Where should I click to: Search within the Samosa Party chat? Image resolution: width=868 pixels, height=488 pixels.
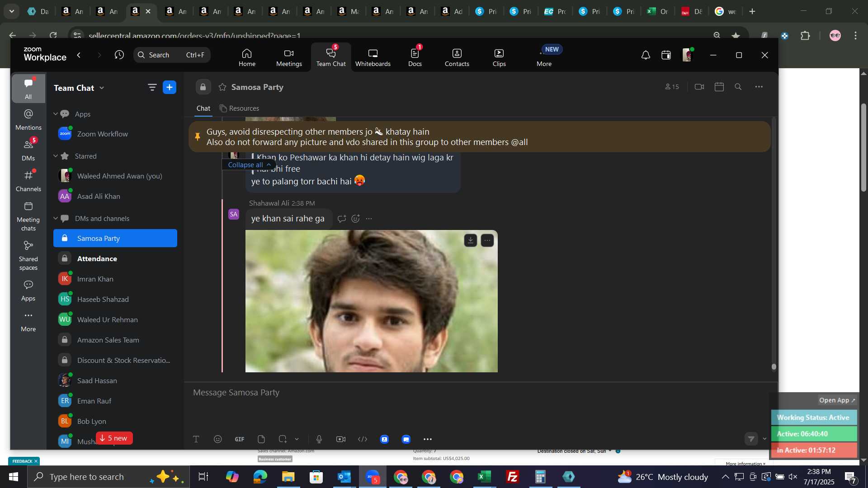(738, 87)
